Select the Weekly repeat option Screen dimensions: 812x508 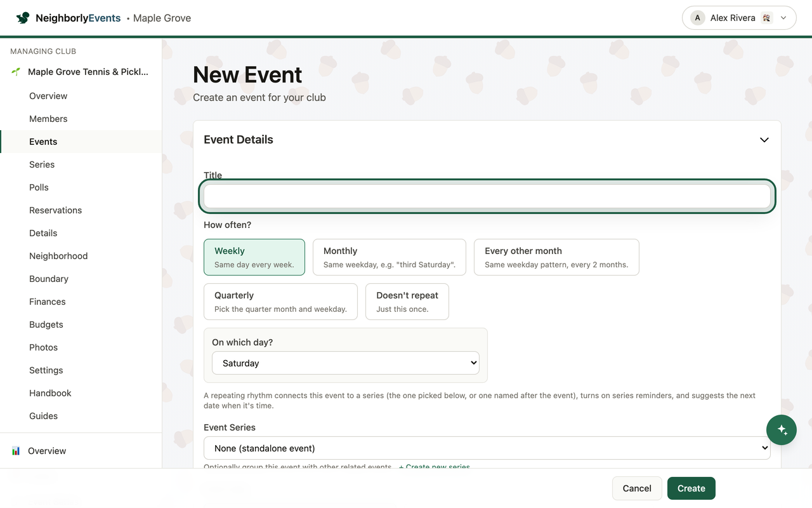pos(254,257)
